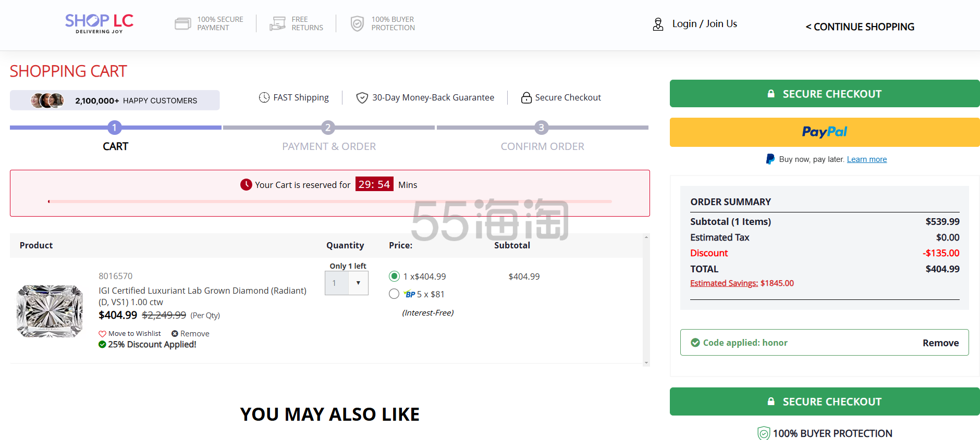Click the user account icon

click(658, 24)
